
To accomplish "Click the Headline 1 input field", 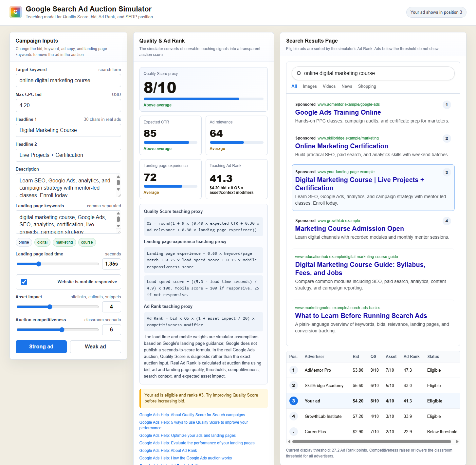I will pos(68,130).
